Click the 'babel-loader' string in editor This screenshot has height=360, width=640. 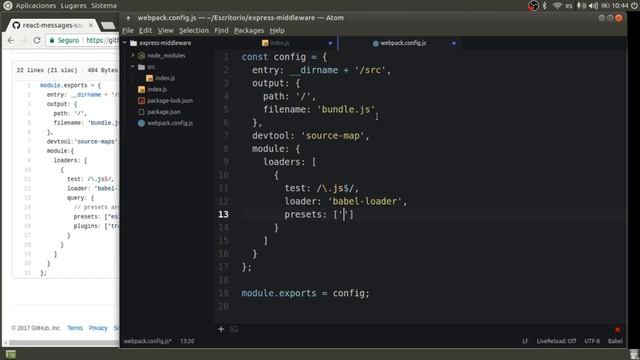[x=364, y=201]
